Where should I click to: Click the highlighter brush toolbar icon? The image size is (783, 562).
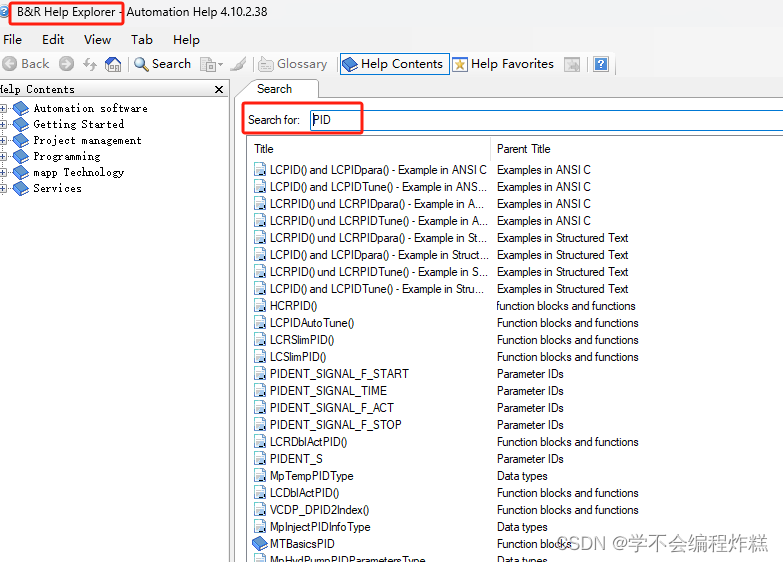click(239, 64)
